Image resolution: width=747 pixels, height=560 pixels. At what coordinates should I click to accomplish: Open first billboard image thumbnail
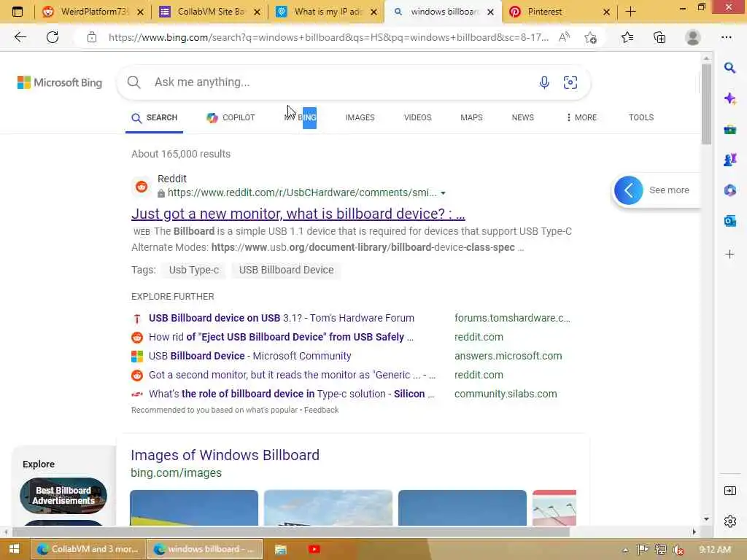pyautogui.click(x=194, y=507)
